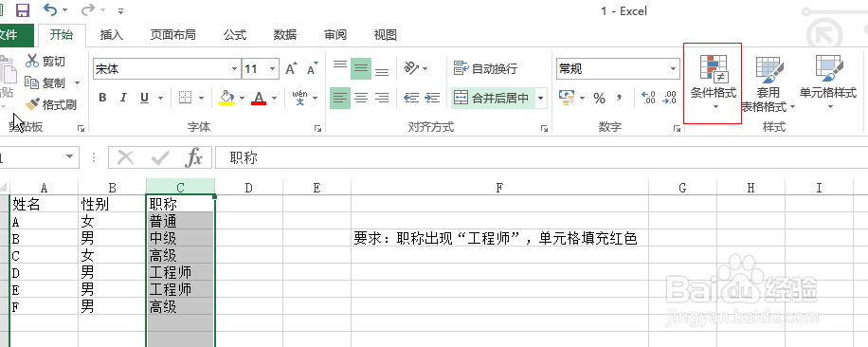The width and height of the screenshot is (868, 347).
Task: Open 单元格样式 cell styles
Action: (828, 82)
